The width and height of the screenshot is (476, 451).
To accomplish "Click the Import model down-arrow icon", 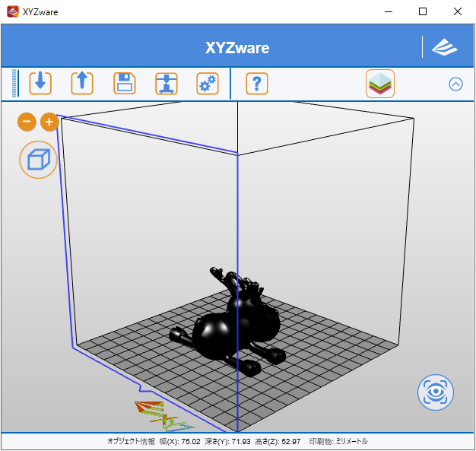I will 40,84.
